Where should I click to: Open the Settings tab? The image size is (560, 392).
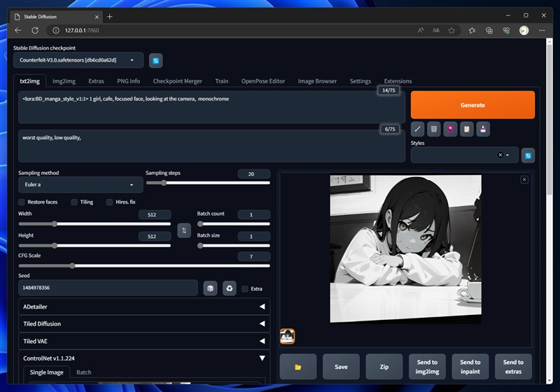(x=360, y=81)
